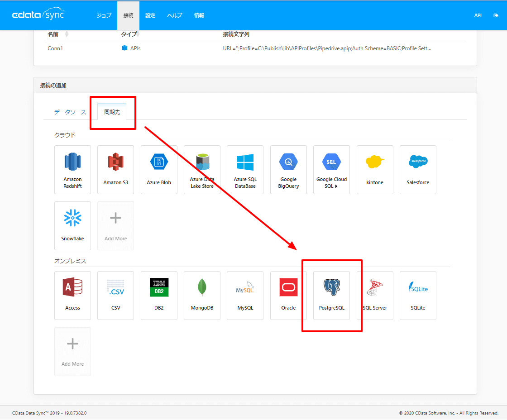Open the ヘルプ menu
507x420 pixels.
point(175,15)
